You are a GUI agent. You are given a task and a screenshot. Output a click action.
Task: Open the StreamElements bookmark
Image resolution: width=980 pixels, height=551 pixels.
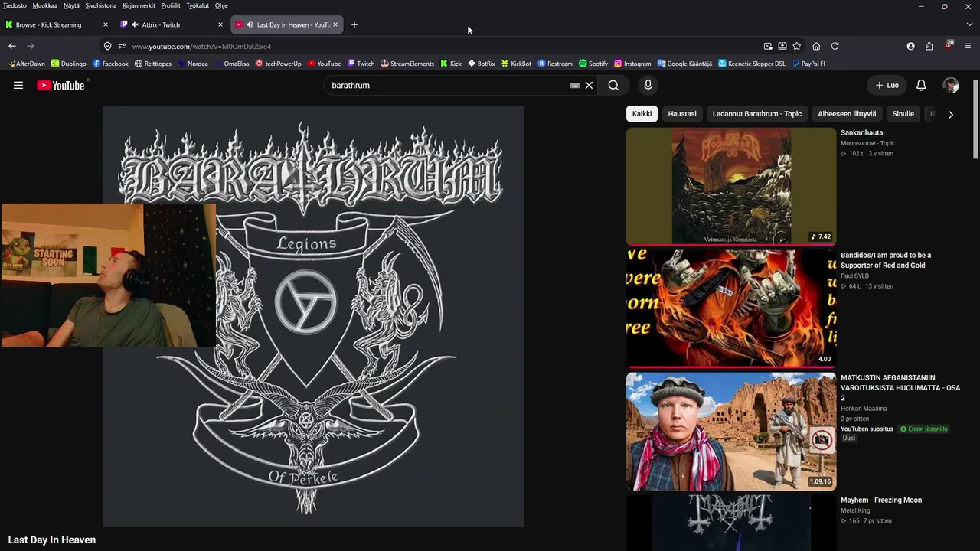coord(407,64)
